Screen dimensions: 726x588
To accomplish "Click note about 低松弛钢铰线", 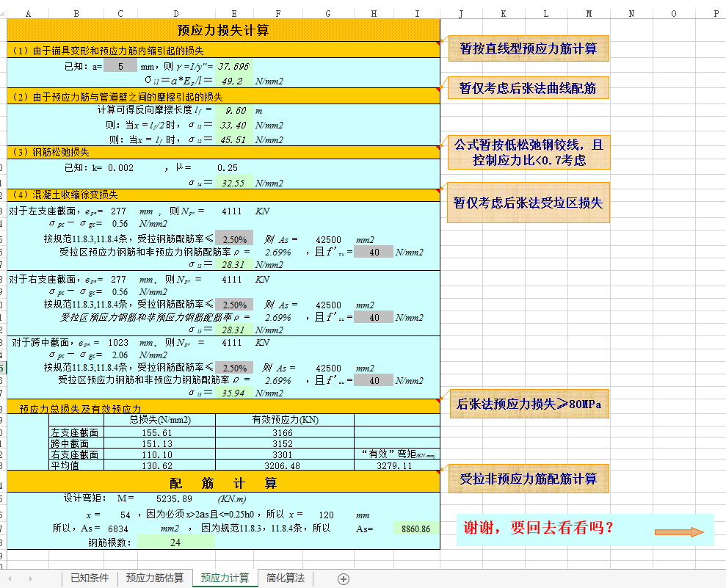I will click(529, 153).
